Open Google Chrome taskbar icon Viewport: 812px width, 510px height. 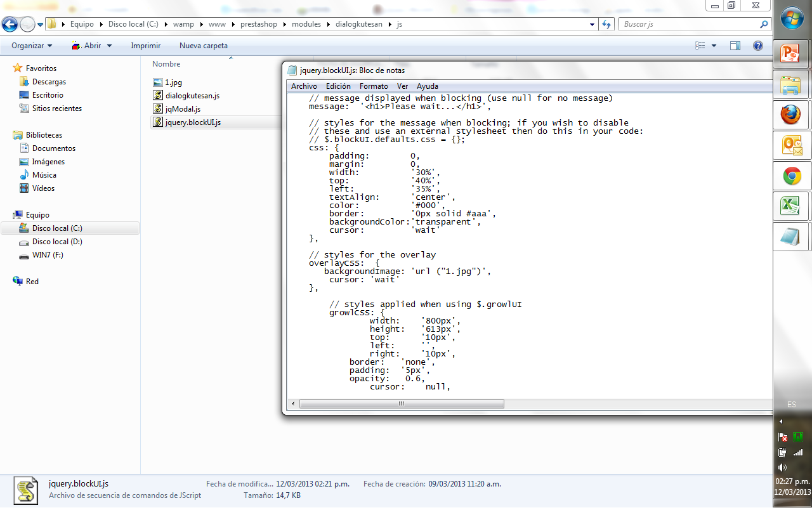[x=791, y=176]
